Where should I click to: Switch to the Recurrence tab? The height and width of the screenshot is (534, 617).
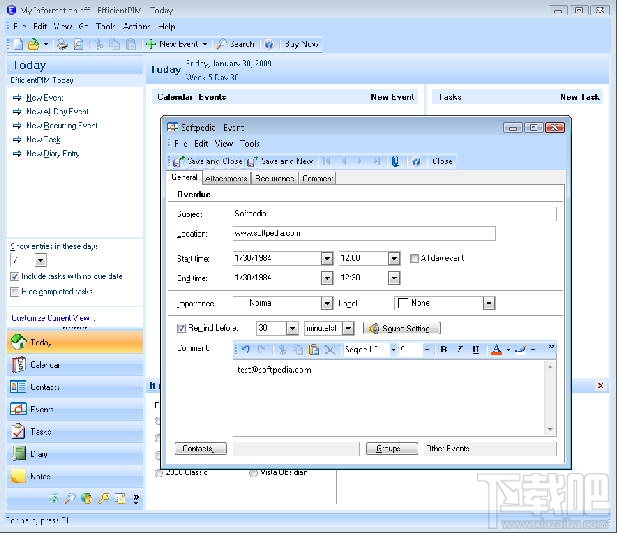click(274, 178)
